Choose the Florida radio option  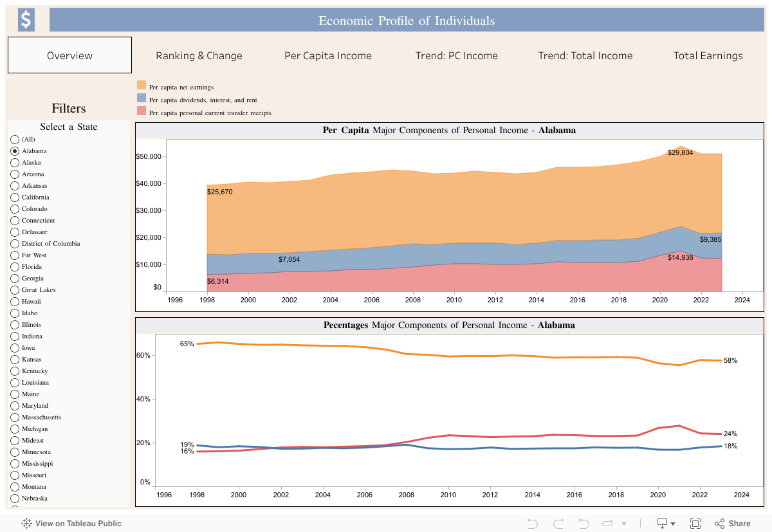click(x=15, y=267)
